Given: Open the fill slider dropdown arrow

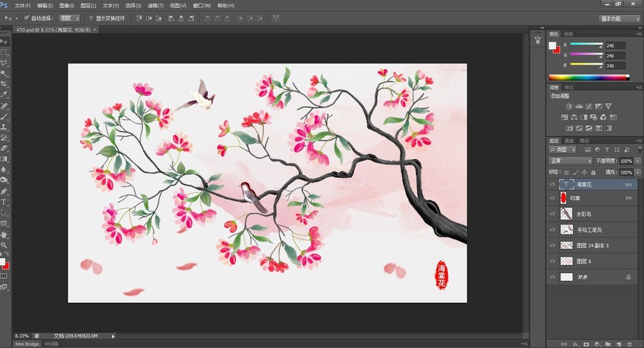Looking at the screenshot, I should [x=638, y=172].
